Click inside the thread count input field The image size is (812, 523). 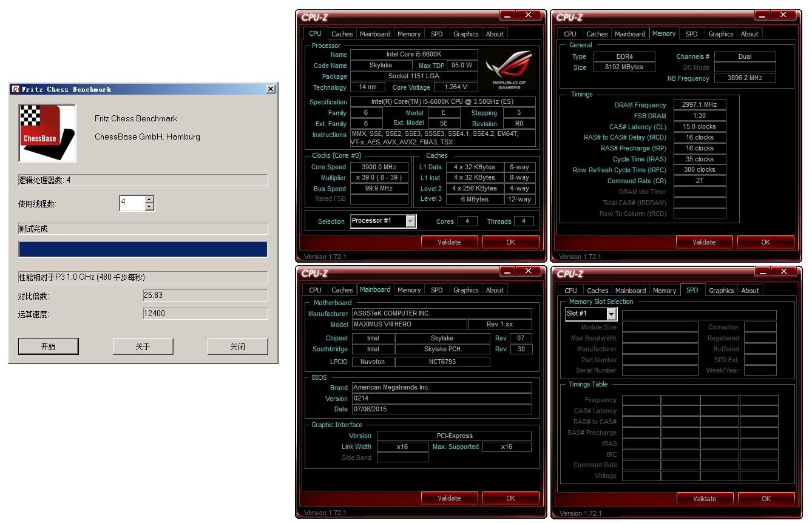(134, 203)
